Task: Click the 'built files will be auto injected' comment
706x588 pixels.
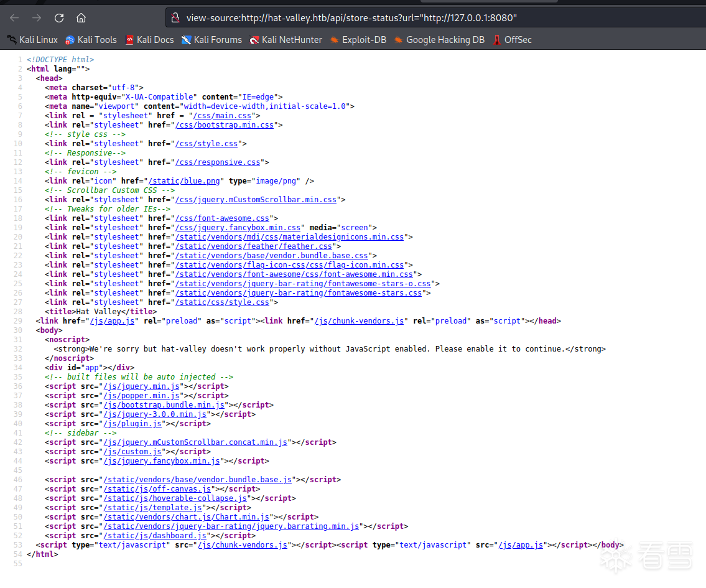Action: tap(139, 377)
